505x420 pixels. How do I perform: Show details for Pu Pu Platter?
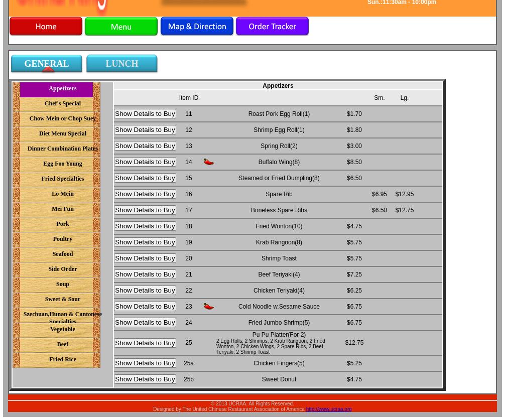(x=145, y=343)
